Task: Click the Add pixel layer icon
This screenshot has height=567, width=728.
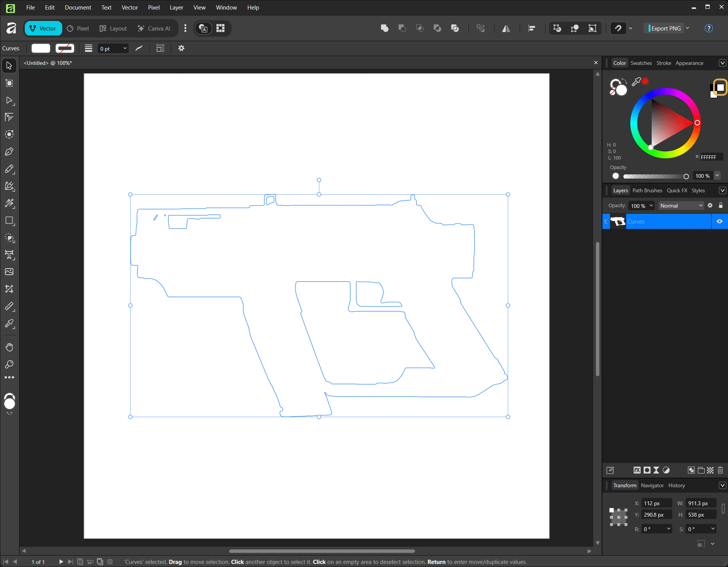Action: 710,470
